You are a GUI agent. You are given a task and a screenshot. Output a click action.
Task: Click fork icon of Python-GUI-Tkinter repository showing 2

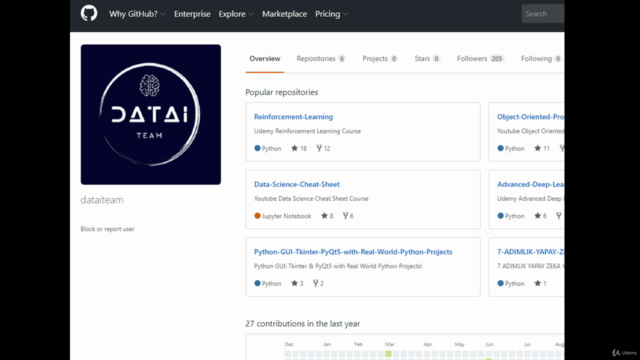point(316,283)
